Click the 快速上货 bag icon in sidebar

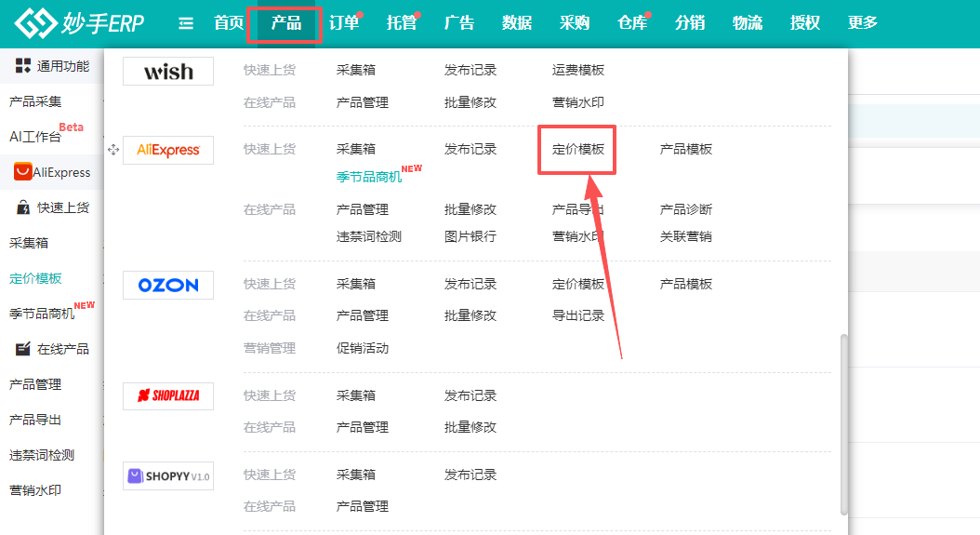(x=23, y=207)
